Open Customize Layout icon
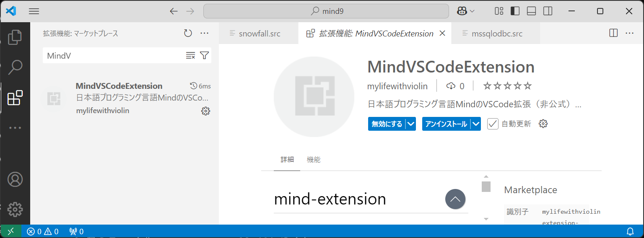Image resolution: width=644 pixels, height=238 pixels. 499,11
